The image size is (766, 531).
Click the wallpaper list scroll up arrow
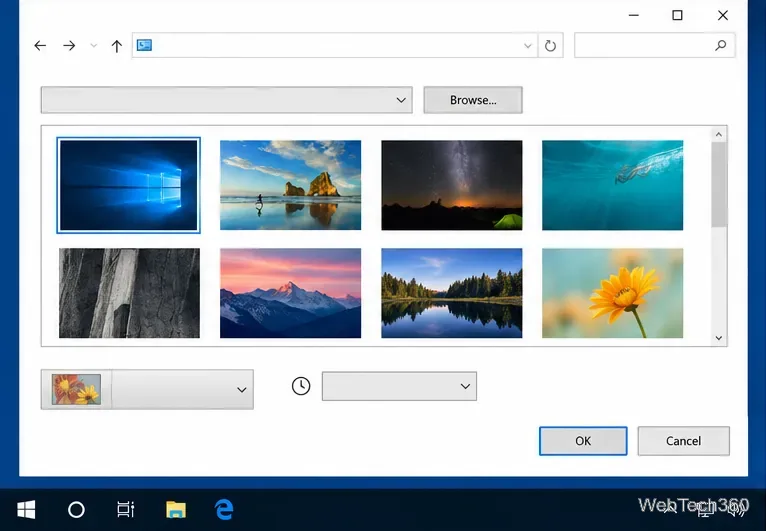pos(719,134)
